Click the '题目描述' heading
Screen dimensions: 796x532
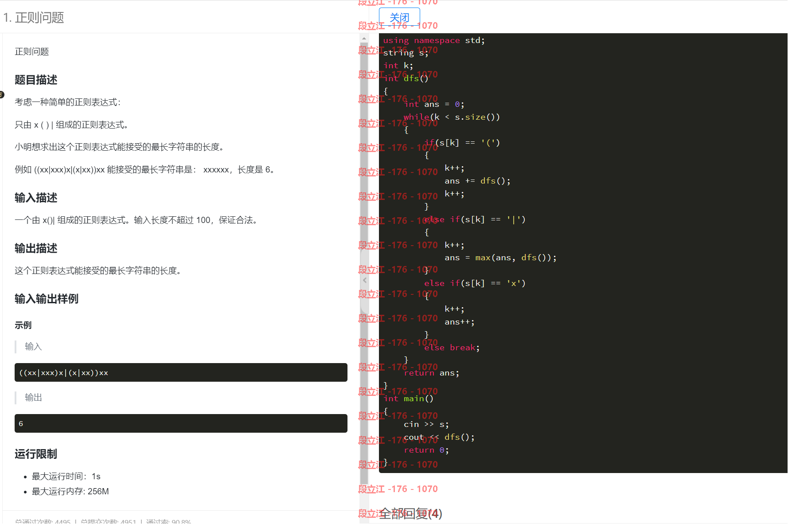(x=36, y=80)
